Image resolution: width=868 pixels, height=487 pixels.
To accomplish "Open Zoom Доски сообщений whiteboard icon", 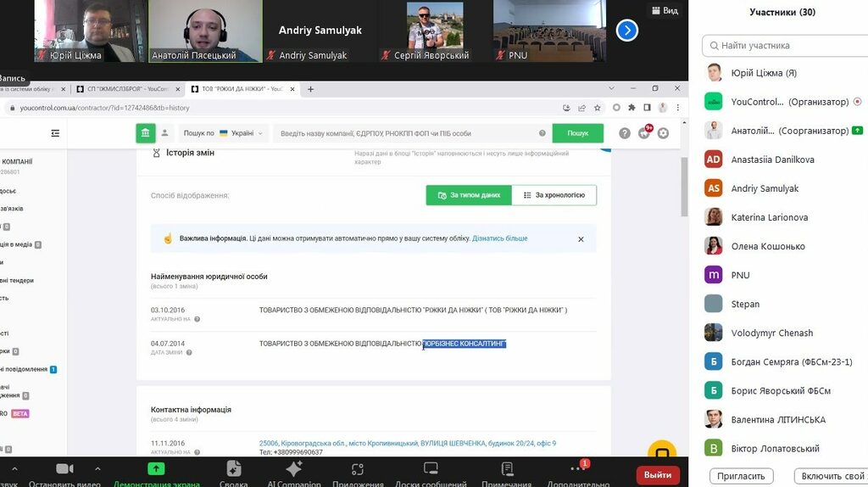I will (431, 473).
